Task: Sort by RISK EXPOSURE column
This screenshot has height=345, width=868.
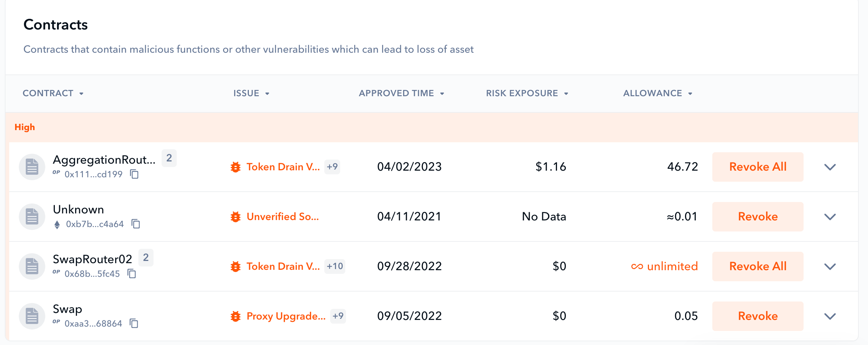Action: 527,93
